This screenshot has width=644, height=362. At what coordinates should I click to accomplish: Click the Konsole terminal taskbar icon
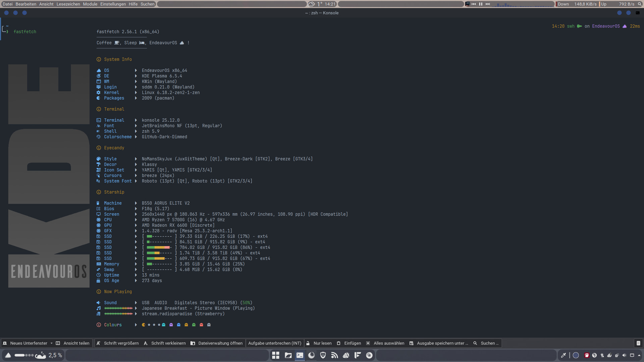tap(300, 355)
